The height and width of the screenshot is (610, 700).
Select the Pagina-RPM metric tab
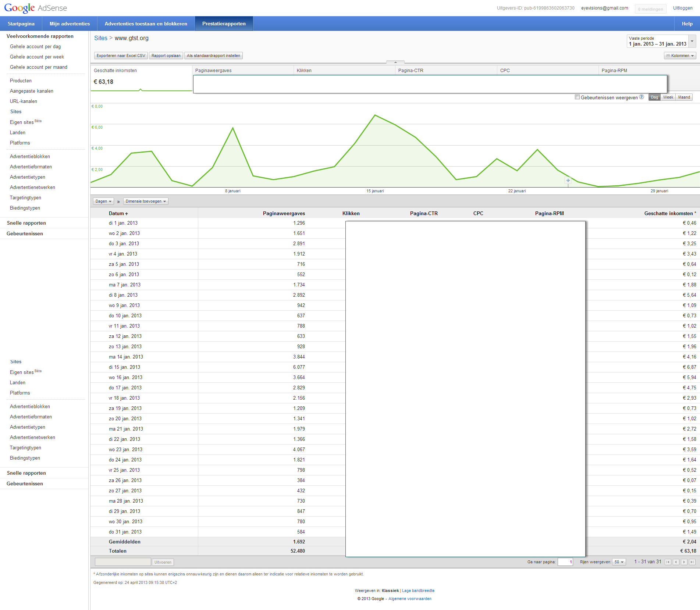(649, 70)
